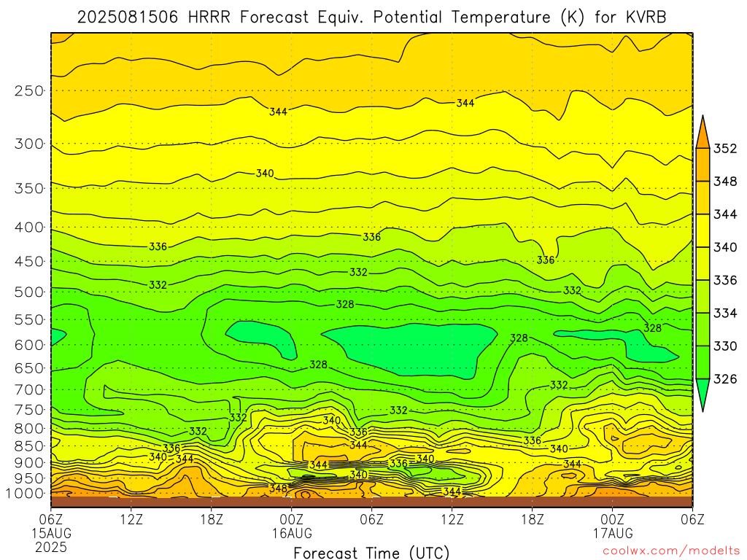Screen dimensions: 747x560
Task: Click the Forecast Time (UTC) axis title
Action: coord(371,553)
